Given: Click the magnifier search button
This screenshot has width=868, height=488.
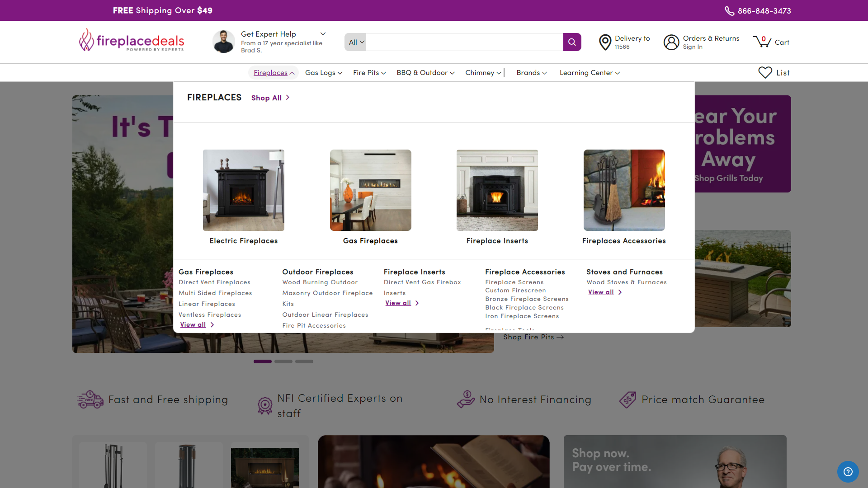Looking at the screenshot, I should 572,42.
